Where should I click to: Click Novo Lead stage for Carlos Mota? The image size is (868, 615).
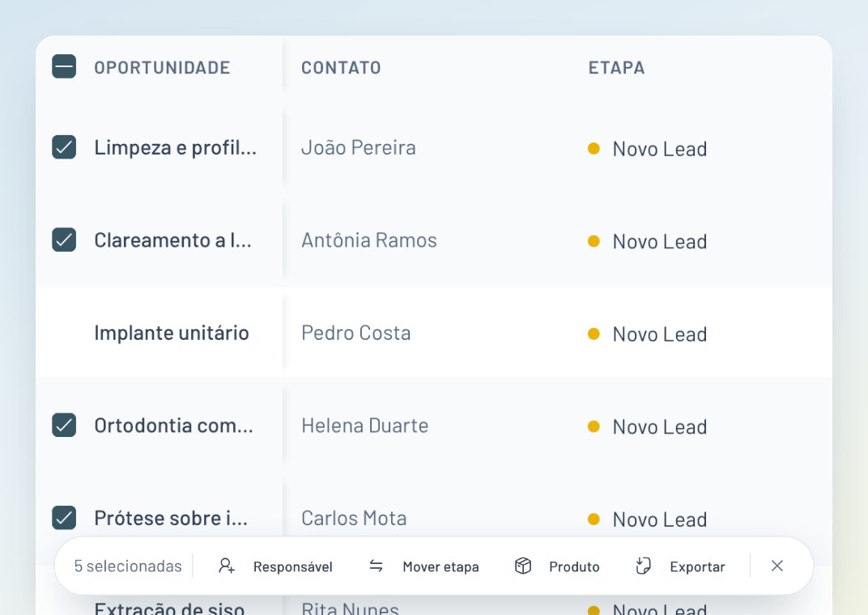647,520
